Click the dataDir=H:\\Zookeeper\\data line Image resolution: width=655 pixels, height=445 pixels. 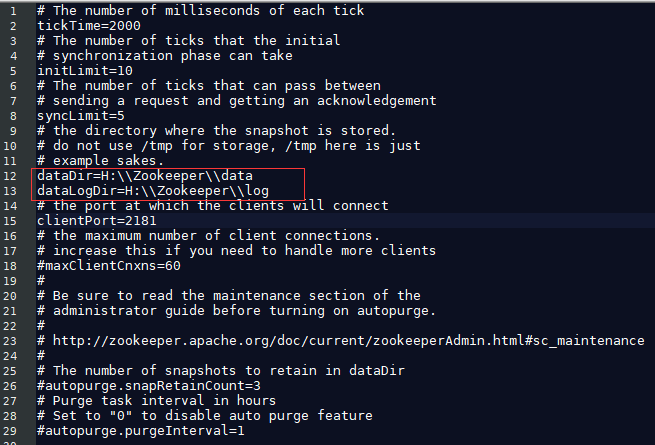tap(145, 176)
